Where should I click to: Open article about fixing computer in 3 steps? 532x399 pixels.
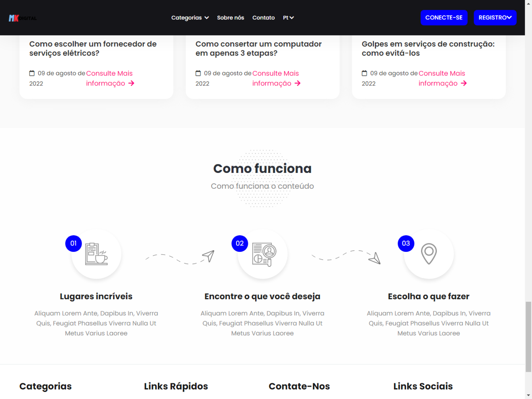(x=258, y=48)
